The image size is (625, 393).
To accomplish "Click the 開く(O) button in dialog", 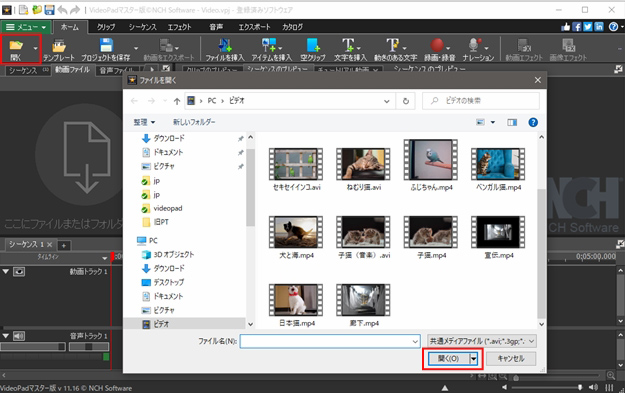I will point(448,359).
